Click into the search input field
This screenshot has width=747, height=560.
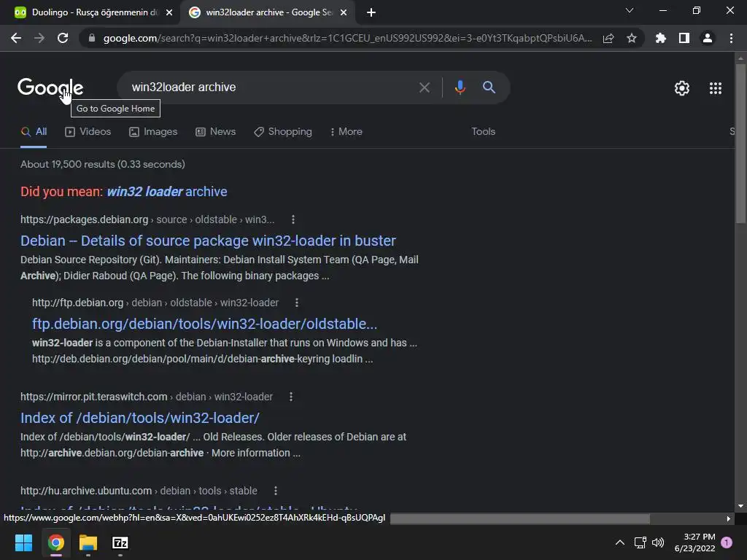pos(271,87)
